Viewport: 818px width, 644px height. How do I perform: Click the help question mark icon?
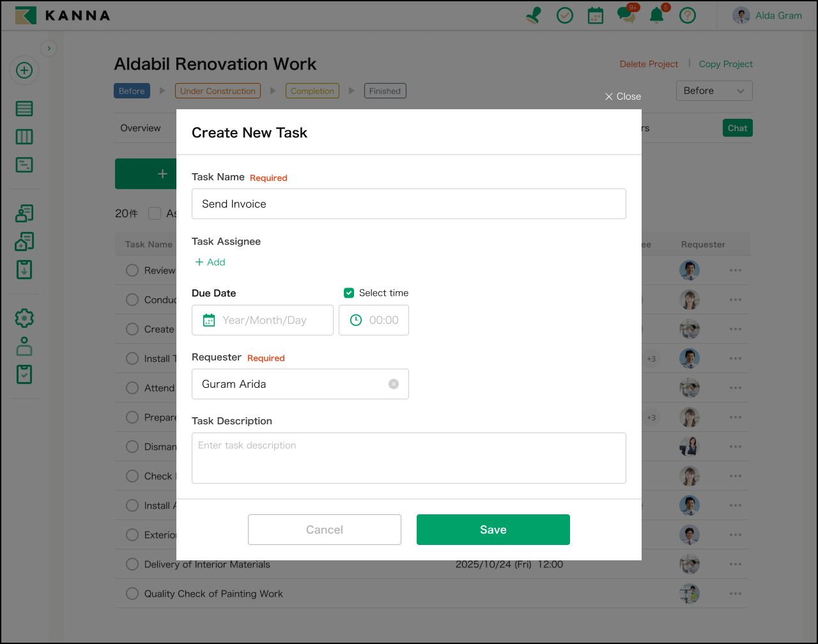pyautogui.click(x=688, y=15)
